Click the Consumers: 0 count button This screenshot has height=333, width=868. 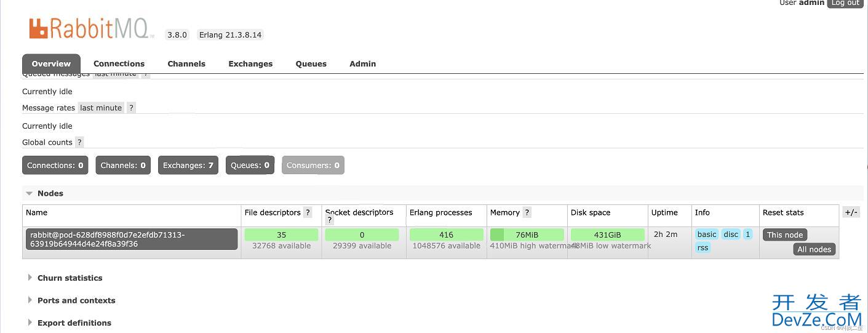[313, 165]
